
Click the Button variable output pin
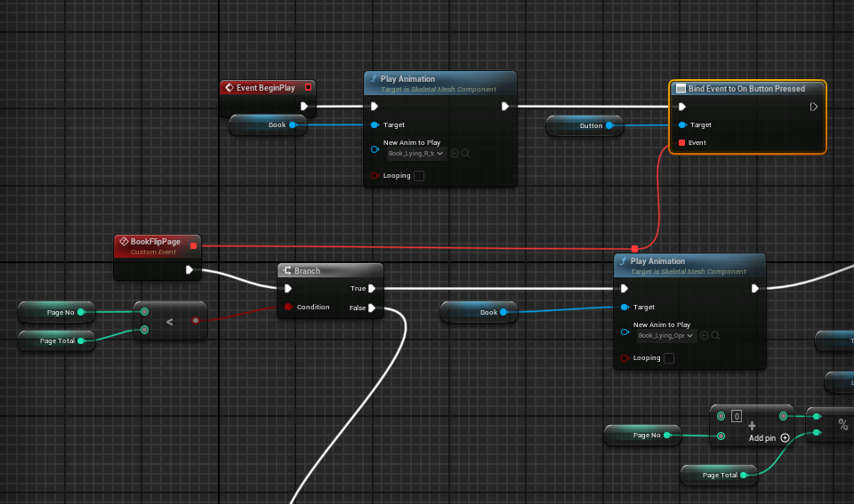click(609, 125)
